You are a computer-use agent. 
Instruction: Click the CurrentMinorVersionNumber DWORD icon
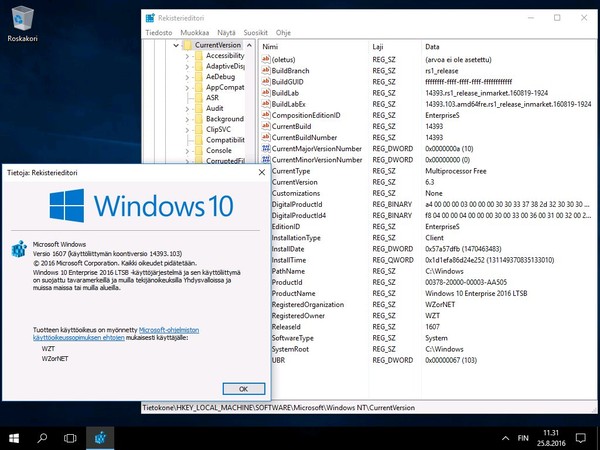tap(266, 160)
